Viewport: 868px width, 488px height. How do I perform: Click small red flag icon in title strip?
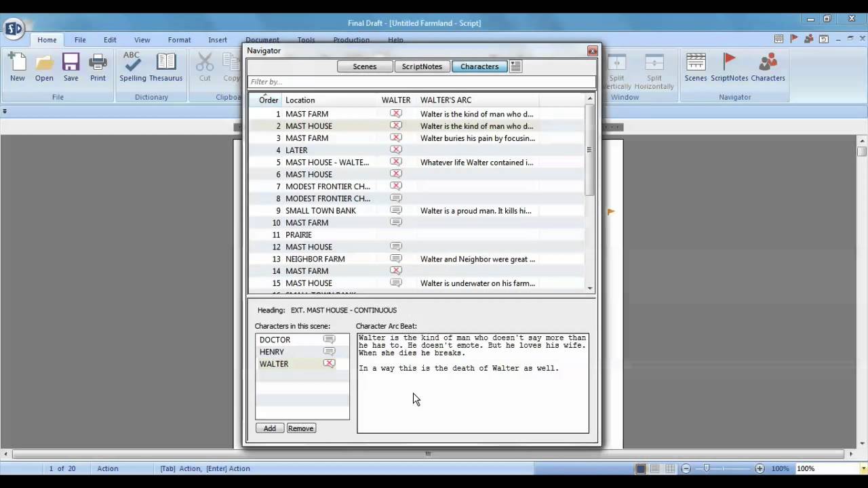794,39
